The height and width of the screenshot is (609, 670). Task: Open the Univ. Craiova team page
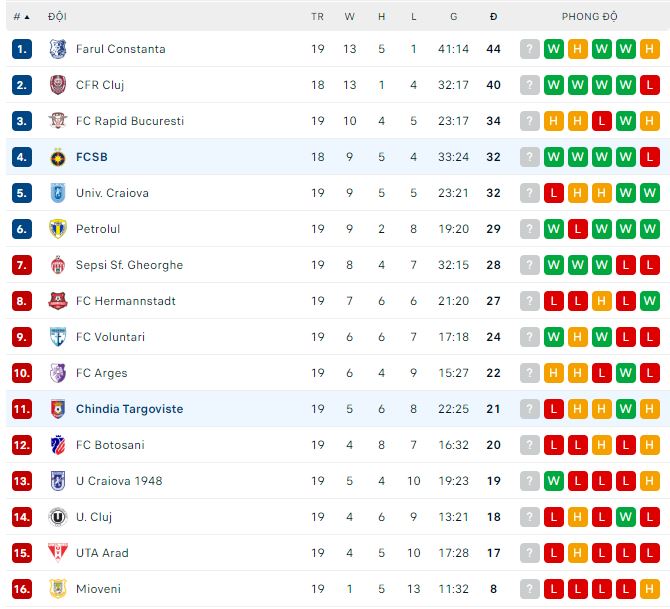(112, 193)
